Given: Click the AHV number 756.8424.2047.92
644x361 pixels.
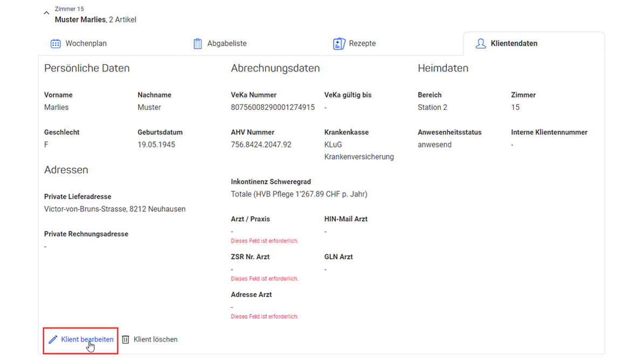Looking at the screenshot, I should pos(261,144).
